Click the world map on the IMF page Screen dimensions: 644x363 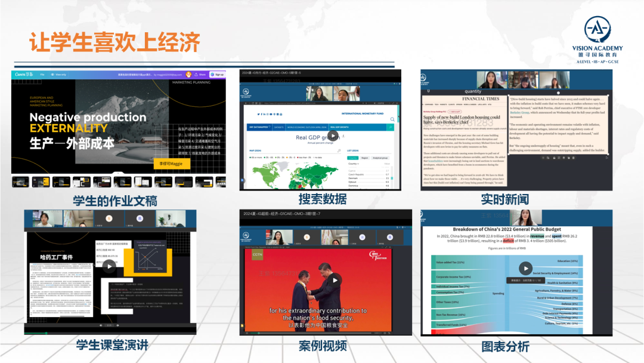pyautogui.click(x=296, y=175)
